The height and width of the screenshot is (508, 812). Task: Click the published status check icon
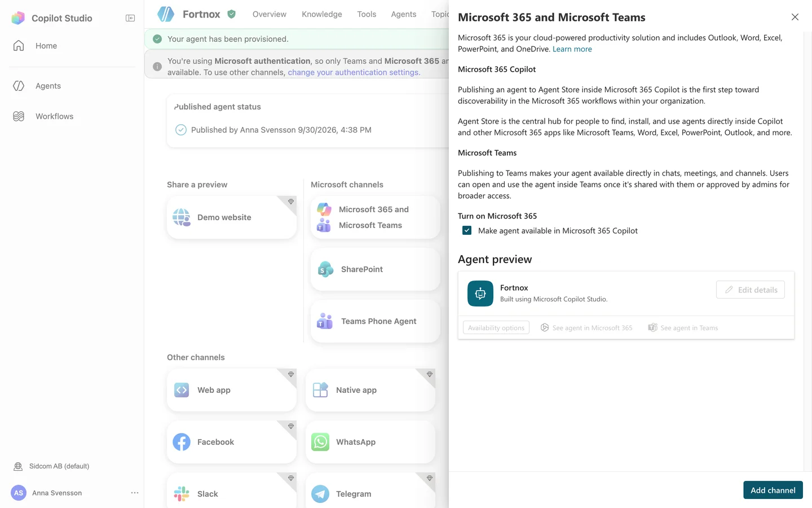pos(181,130)
